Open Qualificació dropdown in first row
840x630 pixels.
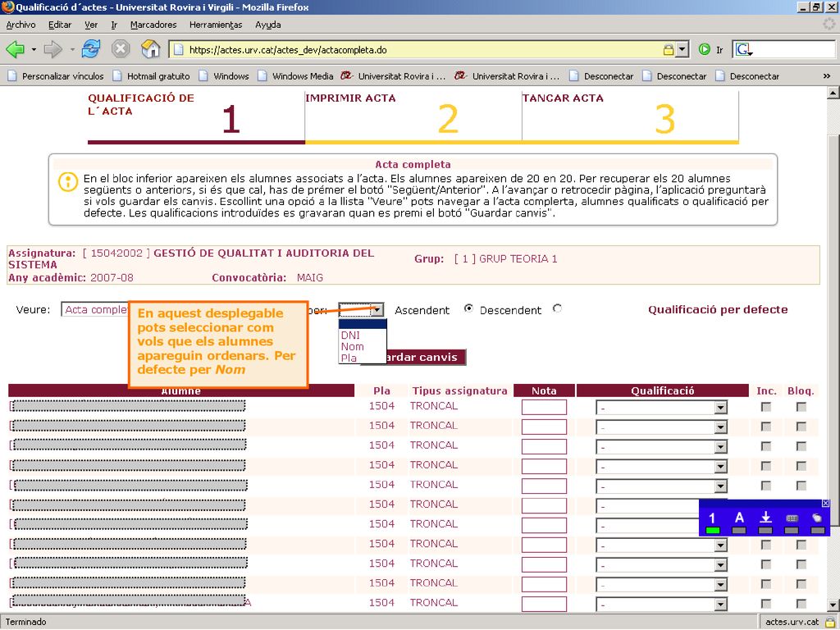[662, 408]
